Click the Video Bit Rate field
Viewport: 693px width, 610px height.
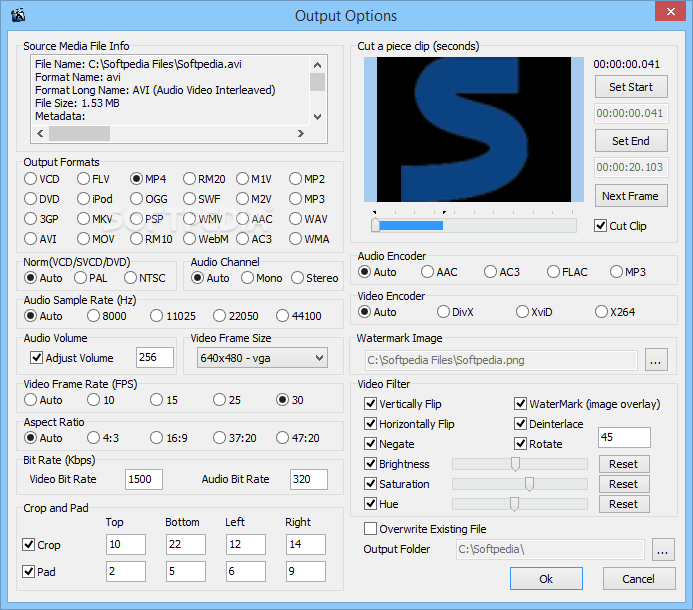pos(144,479)
